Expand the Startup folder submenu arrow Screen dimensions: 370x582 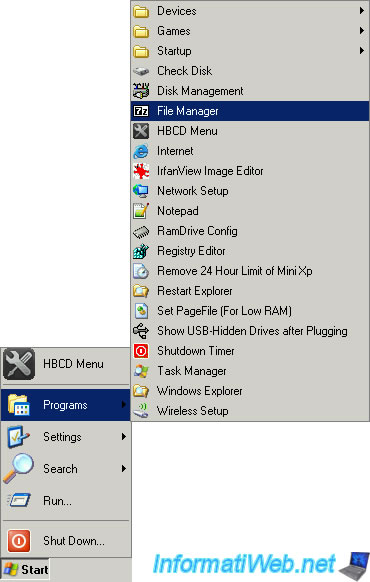361,50
